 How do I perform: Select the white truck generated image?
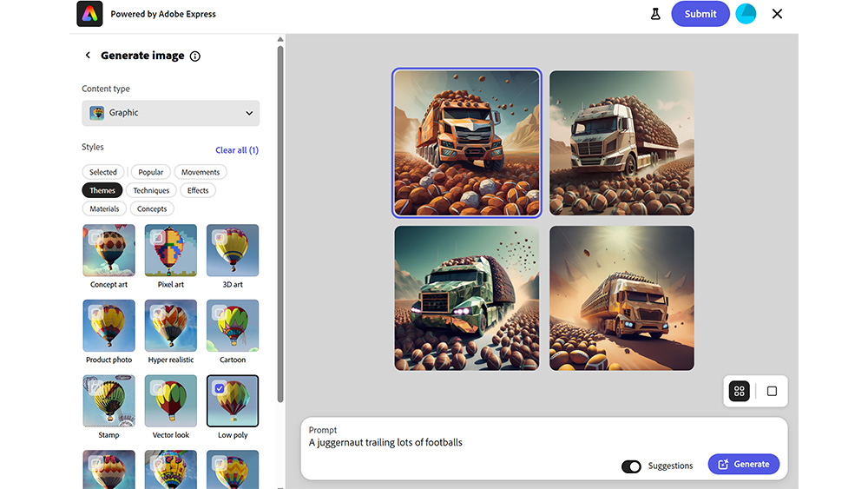click(x=621, y=143)
